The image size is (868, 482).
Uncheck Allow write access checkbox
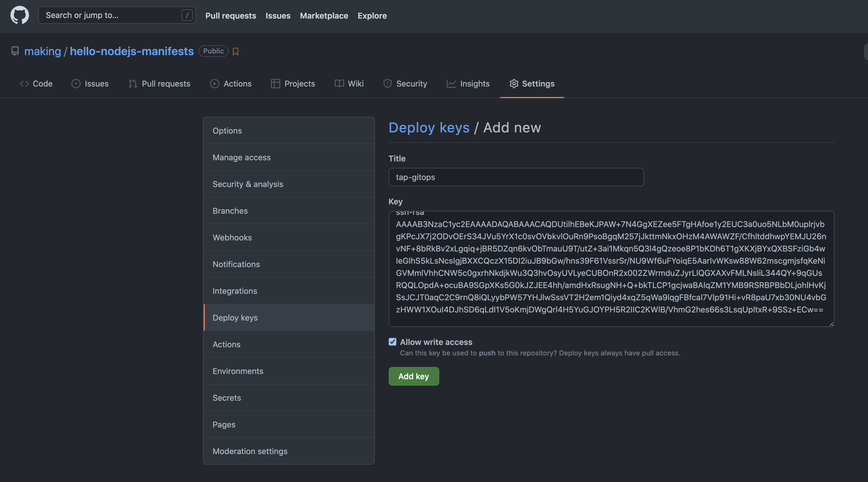click(x=392, y=342)
